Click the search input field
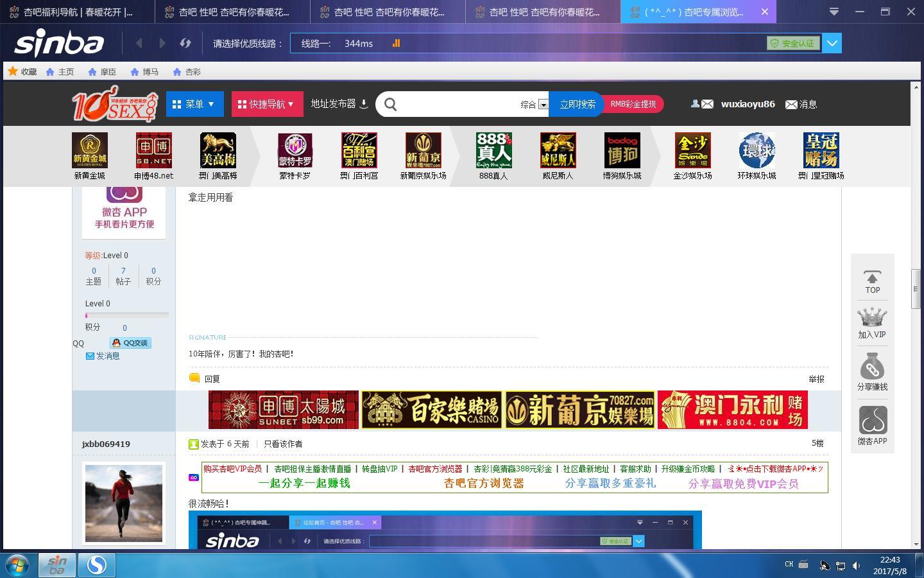 tap(459, 104)
